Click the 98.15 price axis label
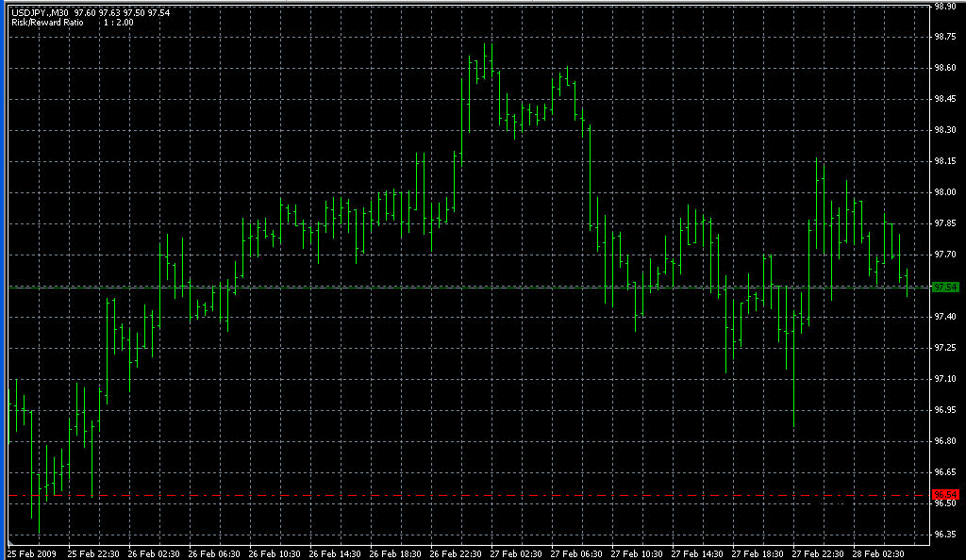Image resolution: width=966 pixels, height=560 pixels. pyautogui.click(x=945, y=161)
